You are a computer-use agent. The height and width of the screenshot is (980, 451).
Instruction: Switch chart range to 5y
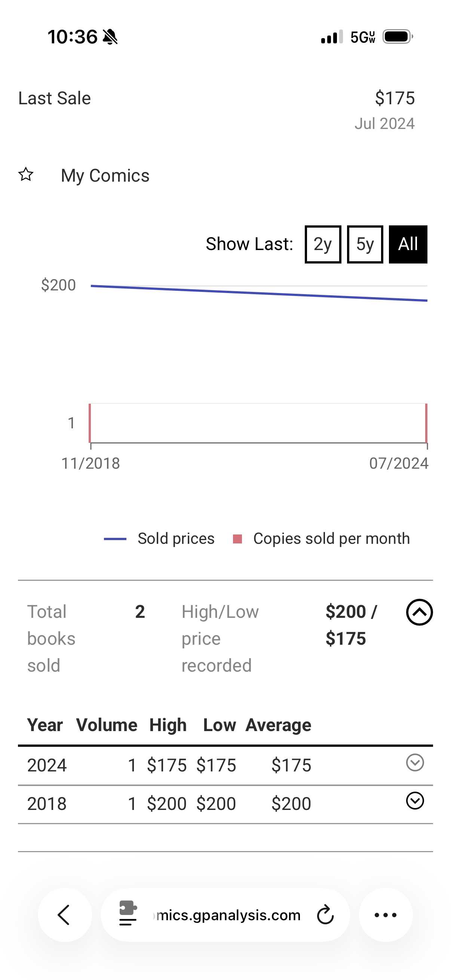(x=365, y=244)
